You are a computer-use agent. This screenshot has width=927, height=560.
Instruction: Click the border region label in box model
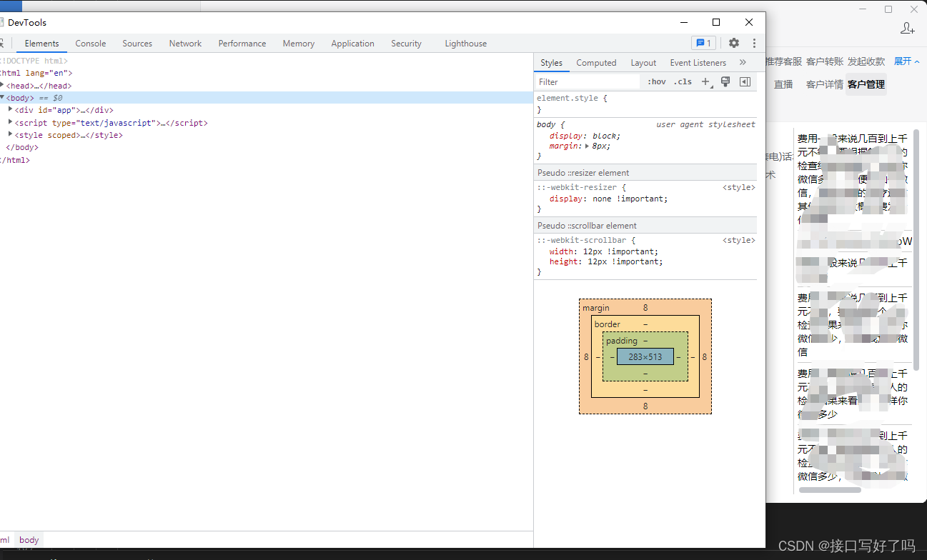[608, 324]
